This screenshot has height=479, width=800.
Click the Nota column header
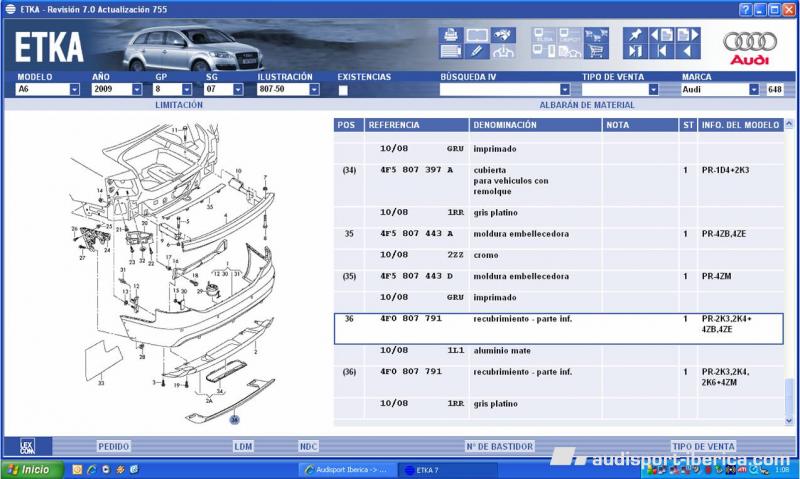point(640,125)
